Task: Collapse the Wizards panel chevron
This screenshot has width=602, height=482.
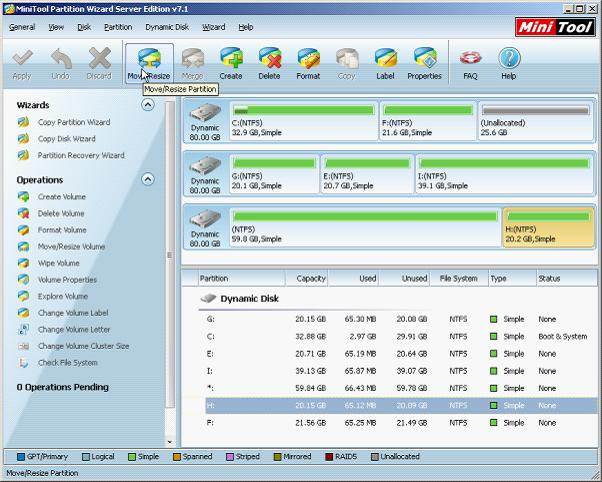Action: click(x=148, y=104)
